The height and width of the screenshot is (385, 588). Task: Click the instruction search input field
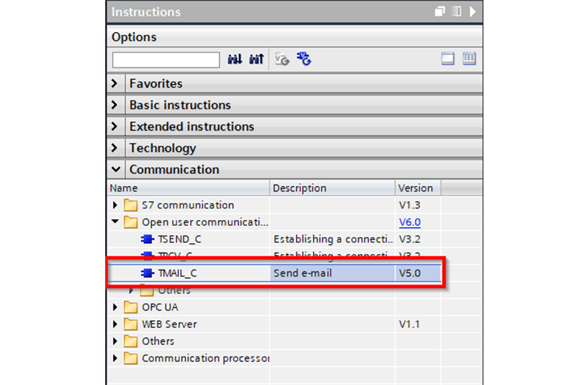coord(166,60)
